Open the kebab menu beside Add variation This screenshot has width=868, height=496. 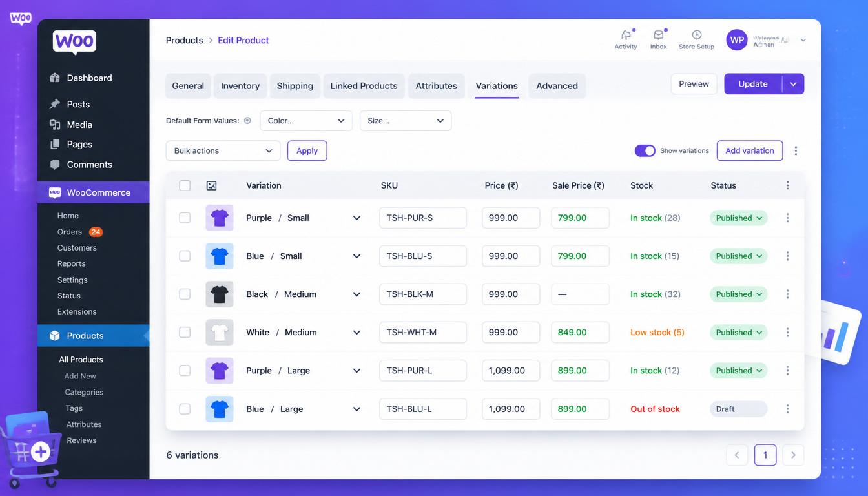(x=796, y=150)
